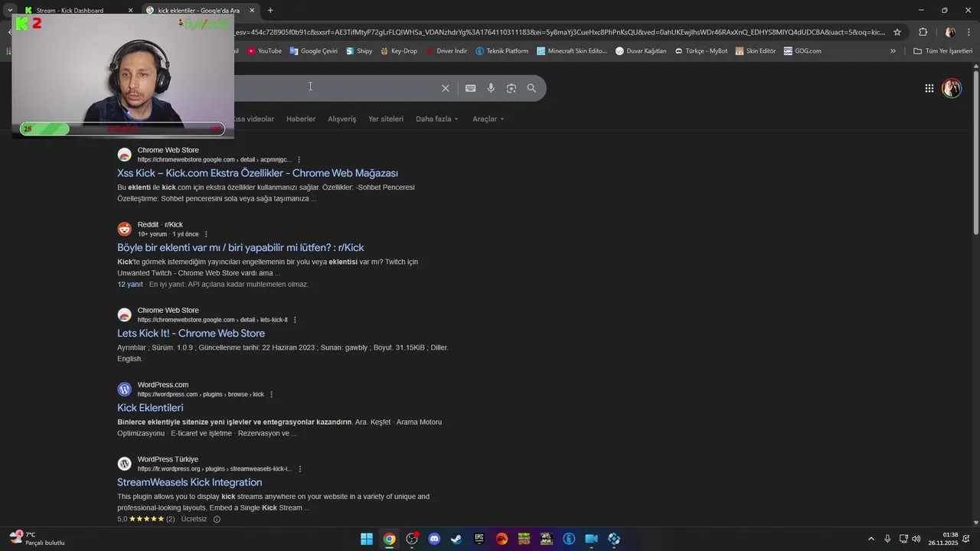Open the Xss Kick Ekstra Özellikler result
Image resolution: width=980 pixels, height=551 pixels.
click(257, 173)
